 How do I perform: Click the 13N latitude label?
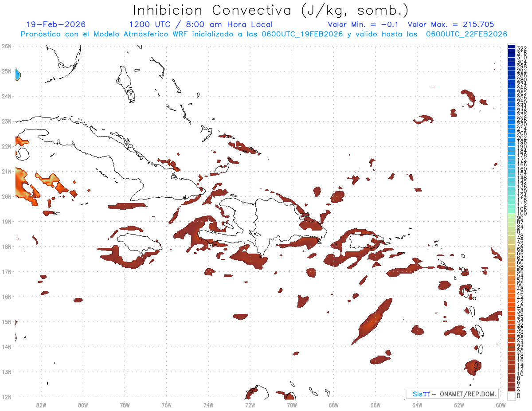(7, 372)
